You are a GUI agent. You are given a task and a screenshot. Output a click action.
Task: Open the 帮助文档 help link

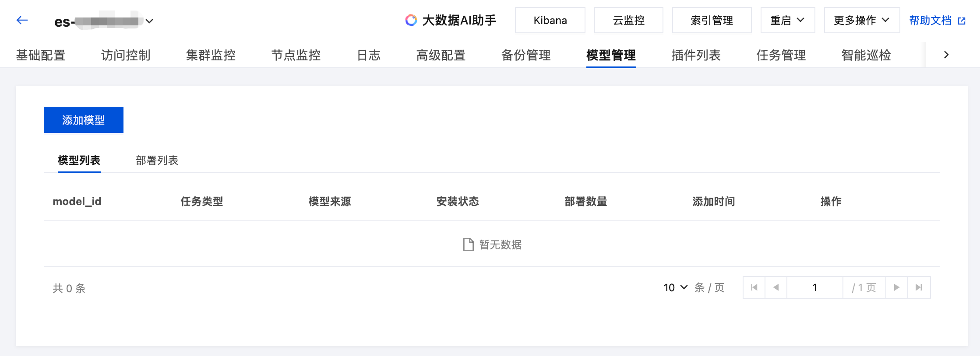tap(931, 21)
